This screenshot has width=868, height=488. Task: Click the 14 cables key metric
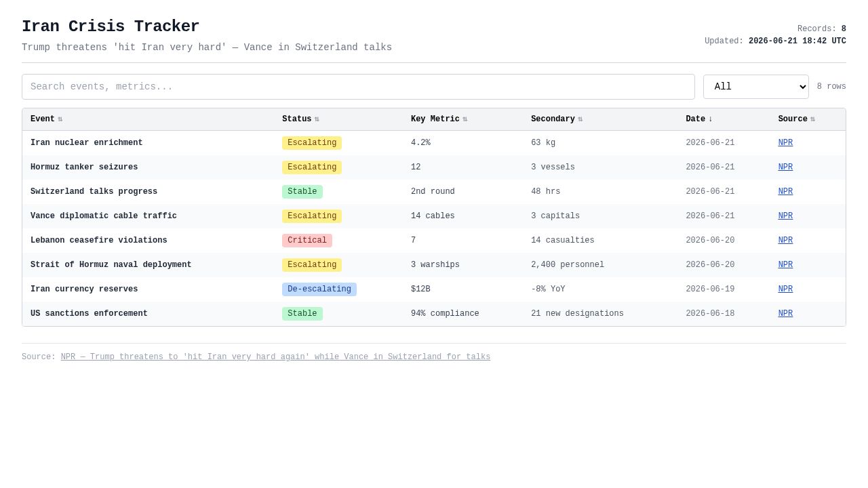pos(433,216)
